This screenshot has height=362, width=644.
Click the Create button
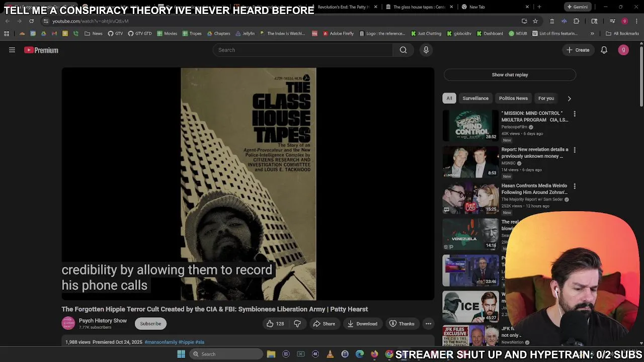click(578, 50)
